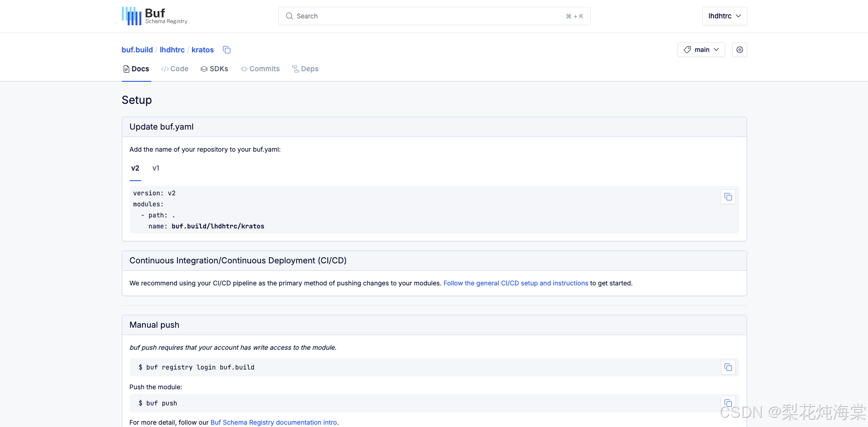Viewport: 868px width, 427px height.
Task: Copy the buf.yaml code snippet
Action: pos(728,197)
